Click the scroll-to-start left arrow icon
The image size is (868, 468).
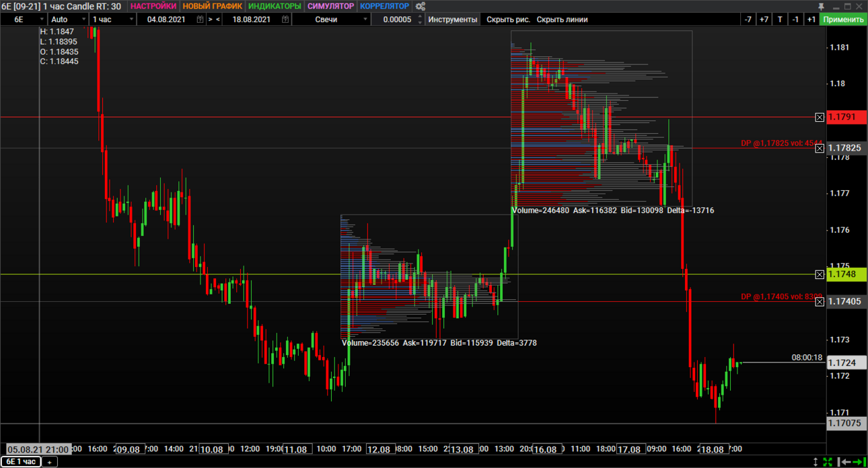click(843, 462)
